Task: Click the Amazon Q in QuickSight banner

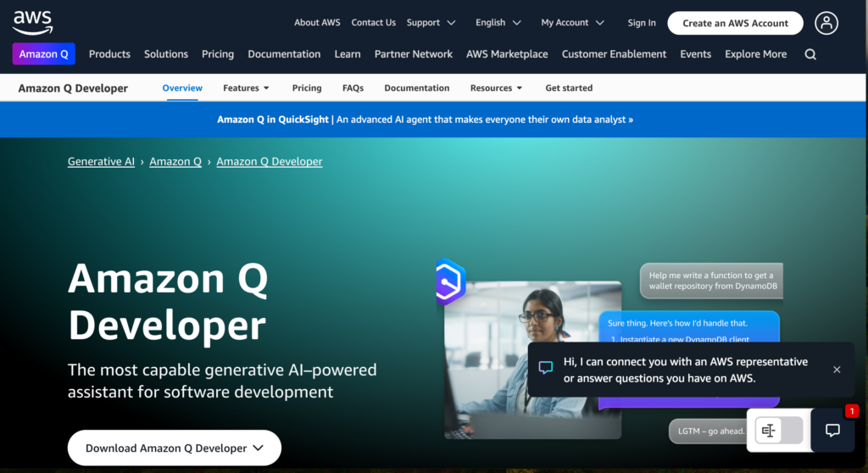Action: click(x=426, y=120)
